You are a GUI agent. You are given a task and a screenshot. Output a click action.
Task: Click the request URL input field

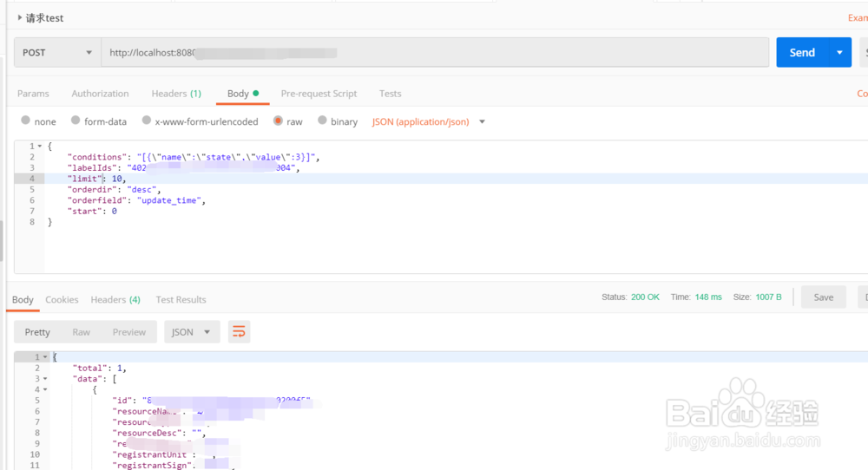tap(434, 53)
